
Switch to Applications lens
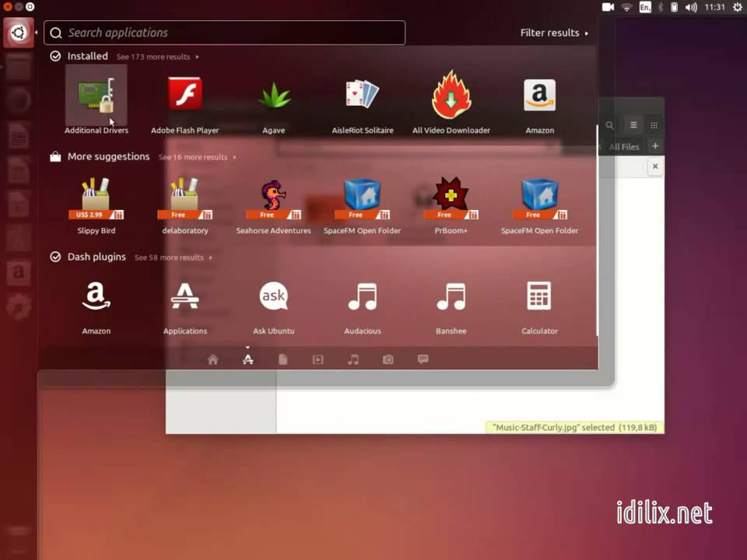247,359
